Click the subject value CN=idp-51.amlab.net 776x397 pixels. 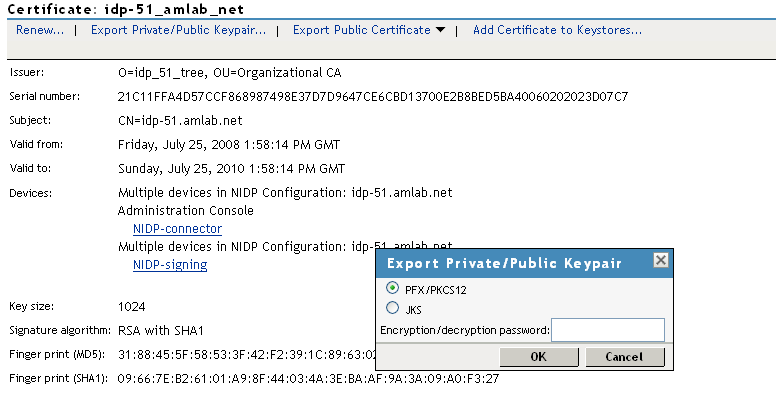tap(180, 120)
